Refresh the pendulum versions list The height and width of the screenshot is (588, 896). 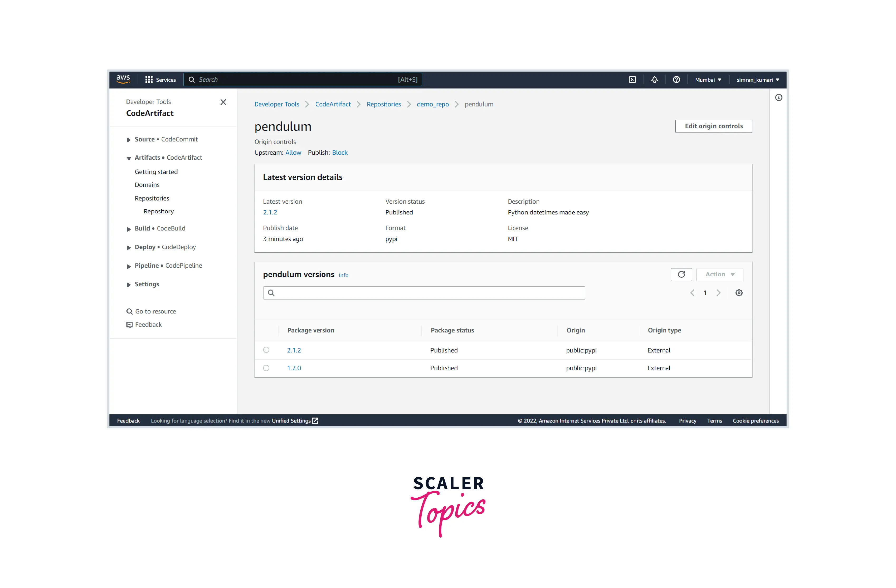(x=681, y=275)
